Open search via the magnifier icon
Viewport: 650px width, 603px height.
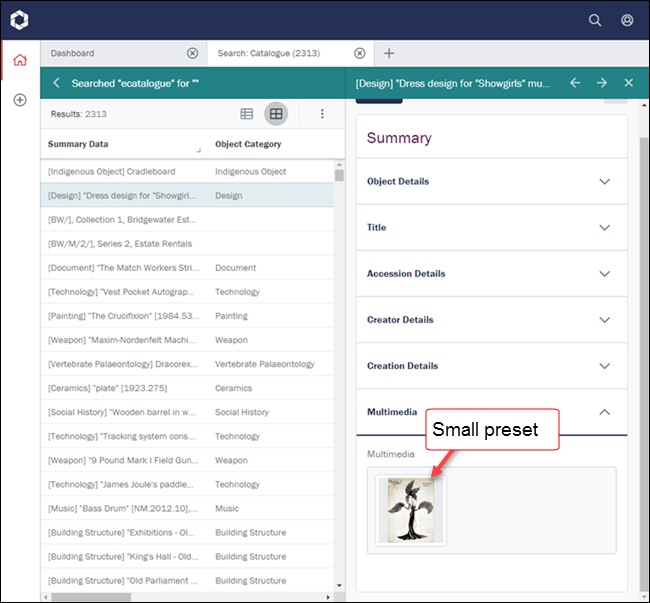click(595, 20)
